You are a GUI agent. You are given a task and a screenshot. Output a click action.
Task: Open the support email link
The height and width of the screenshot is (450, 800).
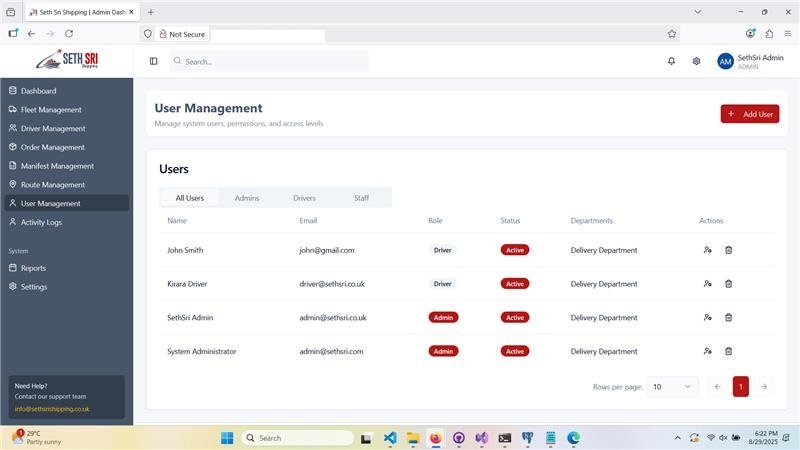click(52, 409)
